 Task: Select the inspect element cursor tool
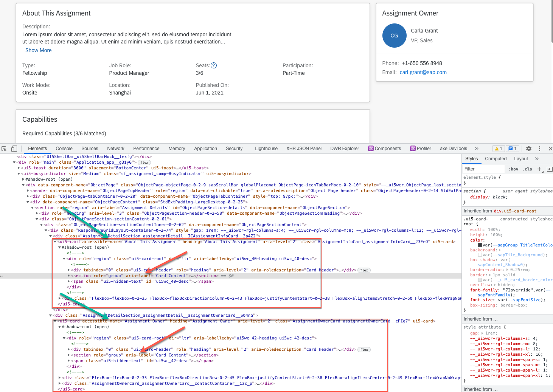point(5,149)
